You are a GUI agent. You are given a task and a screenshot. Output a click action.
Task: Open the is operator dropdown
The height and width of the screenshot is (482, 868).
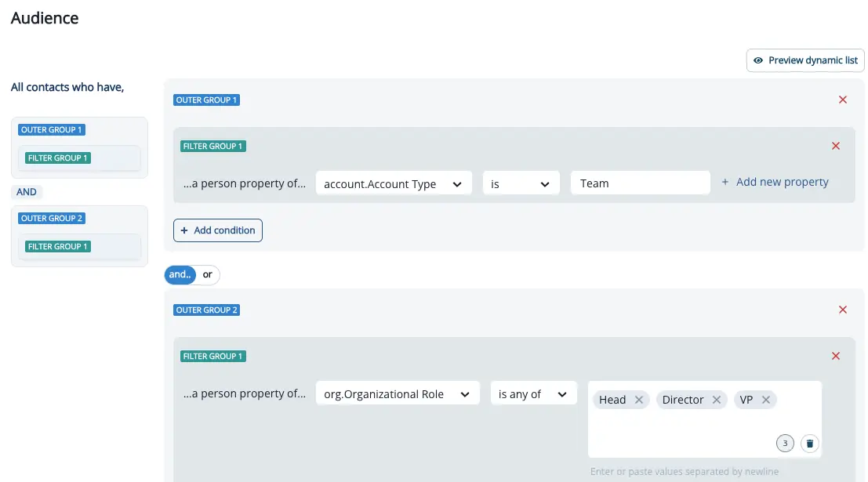[521, 183]
